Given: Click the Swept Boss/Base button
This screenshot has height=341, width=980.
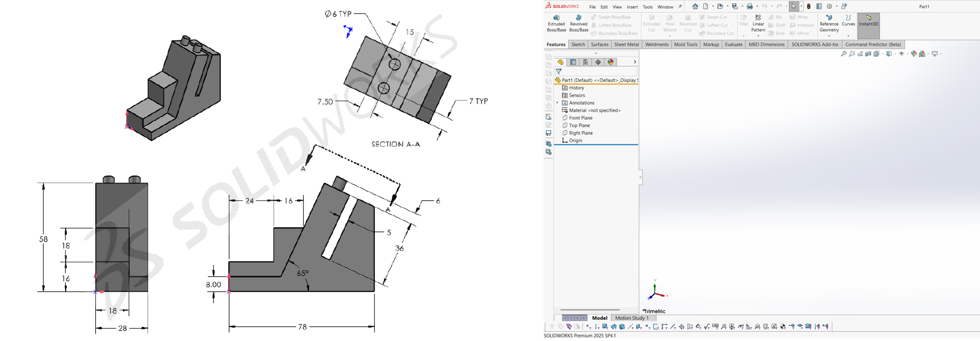Looking at the screenshot, I should tap(611, 17).
